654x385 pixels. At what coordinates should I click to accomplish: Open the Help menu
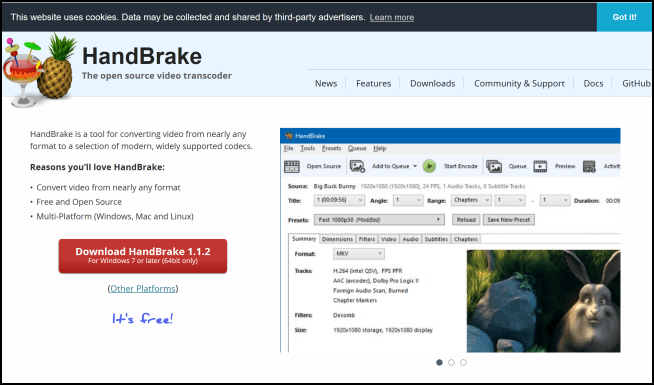(x=380, y=148)
